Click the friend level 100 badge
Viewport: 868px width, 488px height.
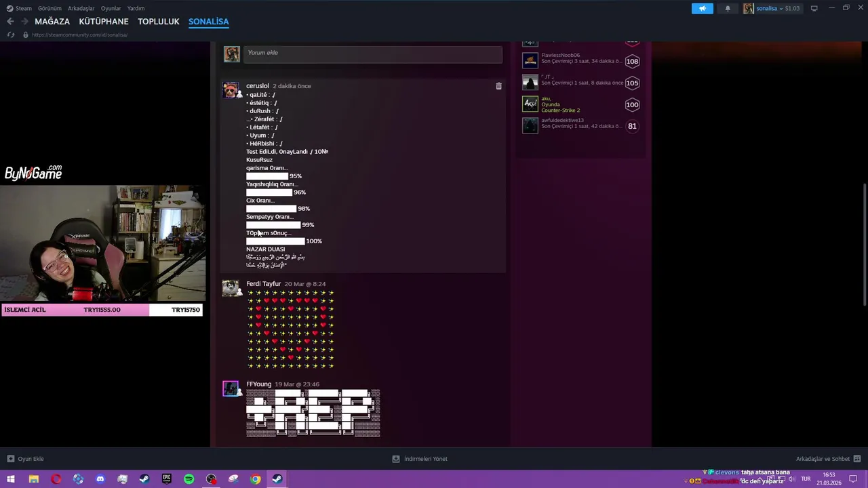point(632,104)
